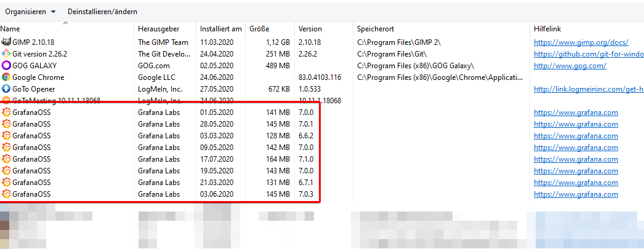Click the GIMP 2.10.18 program icon
Screen dimensions: 644x249
click(x=6, y=42)
